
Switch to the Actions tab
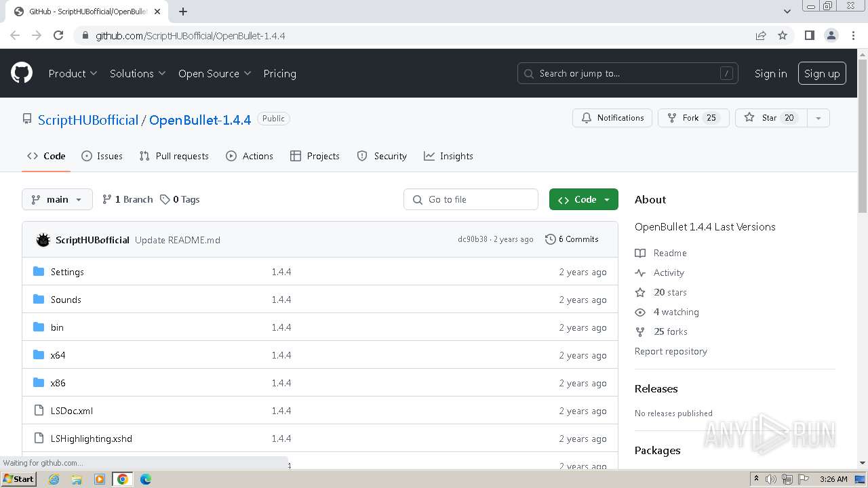click(250, 156)
